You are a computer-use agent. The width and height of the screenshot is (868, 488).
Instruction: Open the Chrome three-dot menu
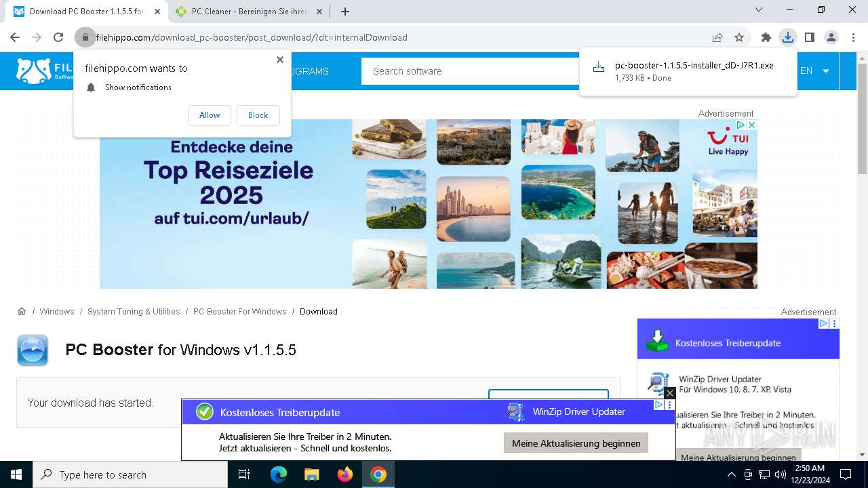click(852, 37)
